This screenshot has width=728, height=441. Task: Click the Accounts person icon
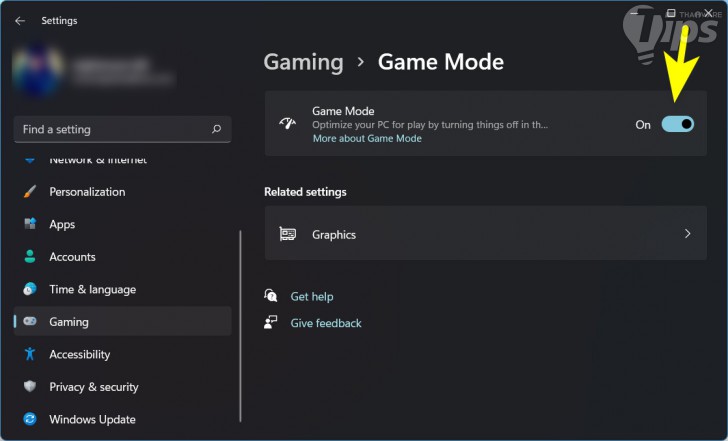(x=30, y=257)
